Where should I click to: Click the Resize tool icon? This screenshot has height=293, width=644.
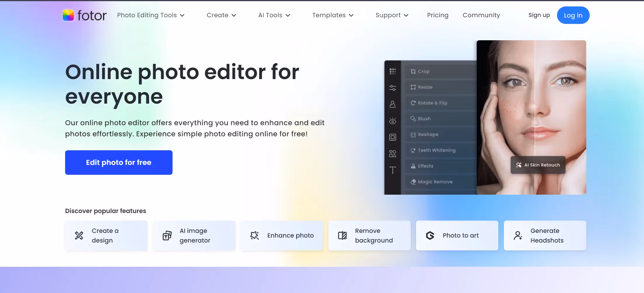tap(413, 87)
